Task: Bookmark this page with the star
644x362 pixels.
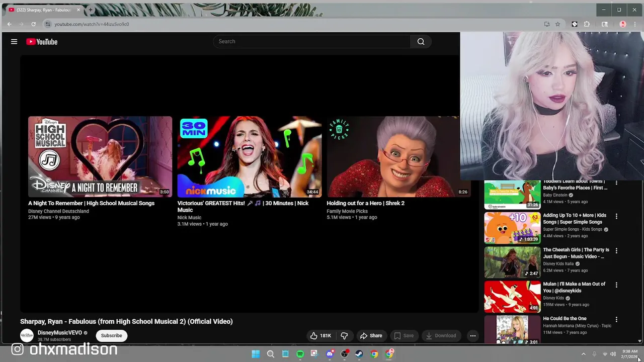Action: [x=557, y=24]
